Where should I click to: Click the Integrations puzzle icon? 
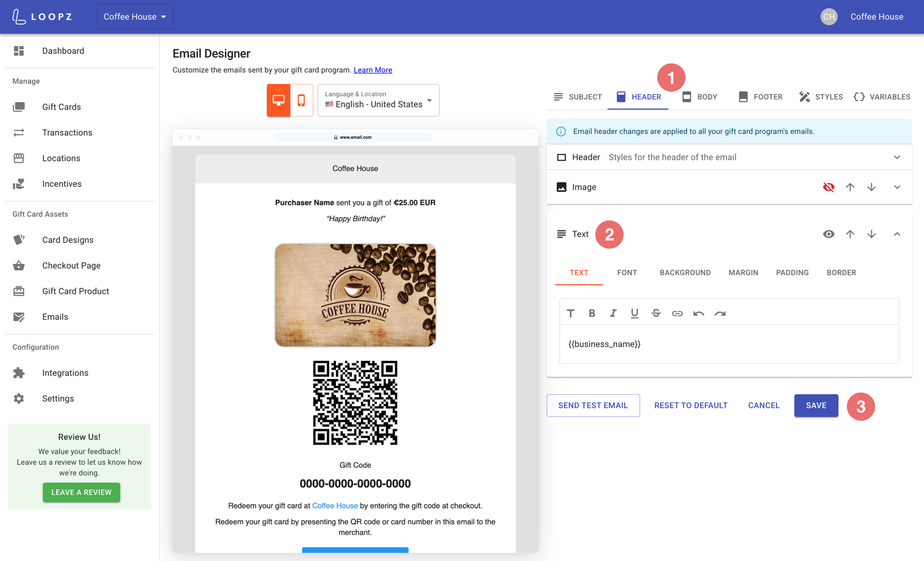pos(19,373)
